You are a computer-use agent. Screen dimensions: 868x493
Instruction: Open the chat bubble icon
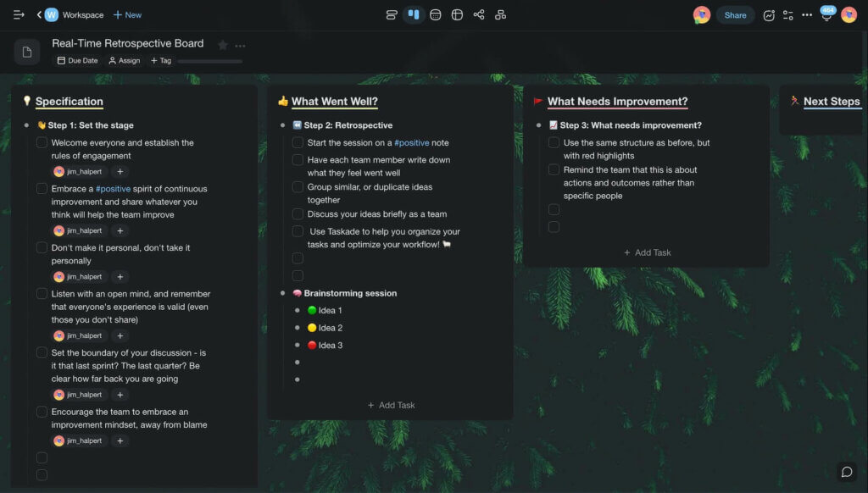(x=845, y=472)
